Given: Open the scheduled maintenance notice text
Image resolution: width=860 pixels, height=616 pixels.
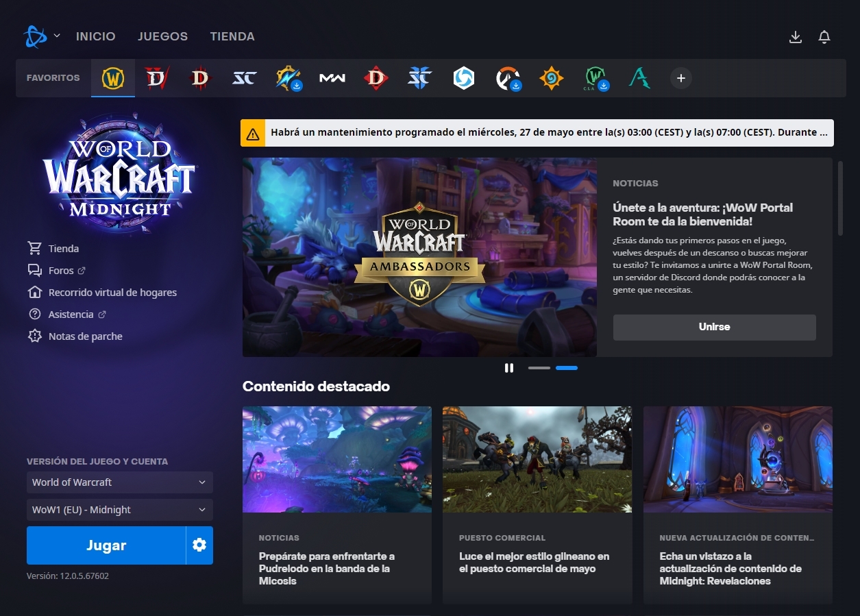Looking at the screenshot, I should [549, 133].
